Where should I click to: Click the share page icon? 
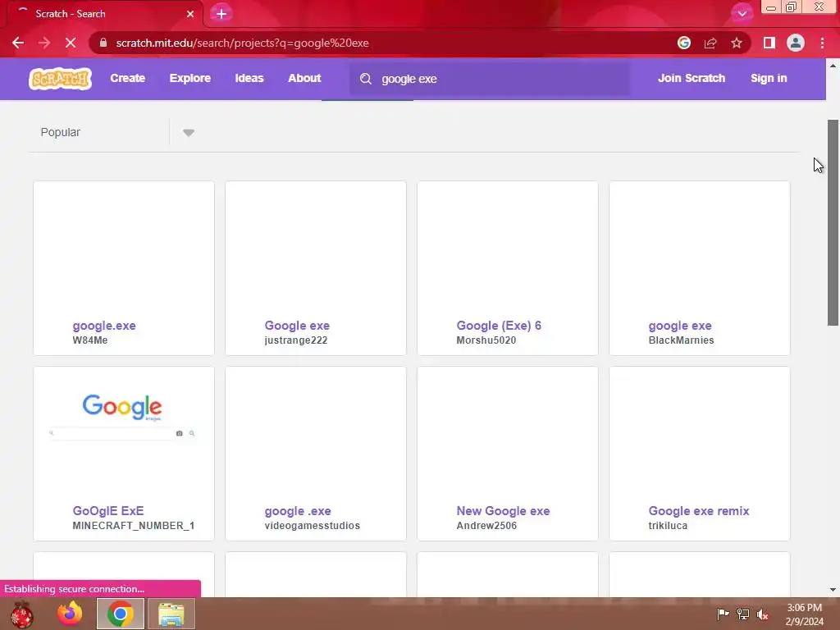(710, 43)
